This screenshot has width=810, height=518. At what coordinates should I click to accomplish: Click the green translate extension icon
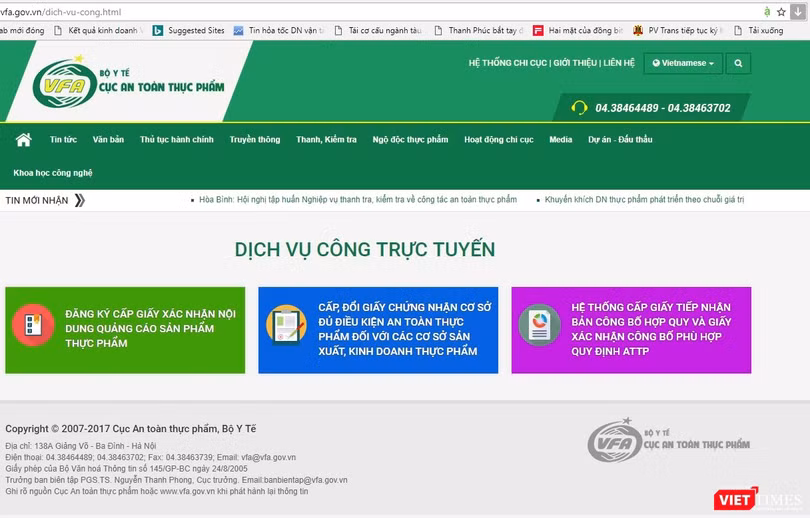767,12
